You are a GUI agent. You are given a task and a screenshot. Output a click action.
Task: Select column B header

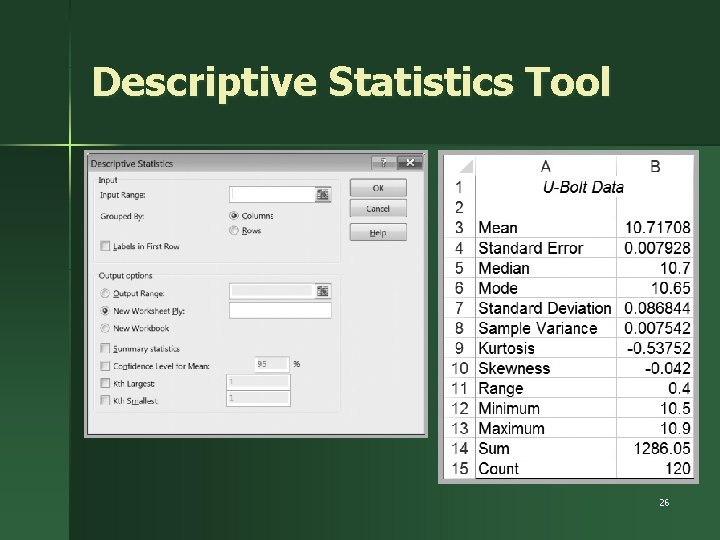pyautogui.click(x=655, y=166)
